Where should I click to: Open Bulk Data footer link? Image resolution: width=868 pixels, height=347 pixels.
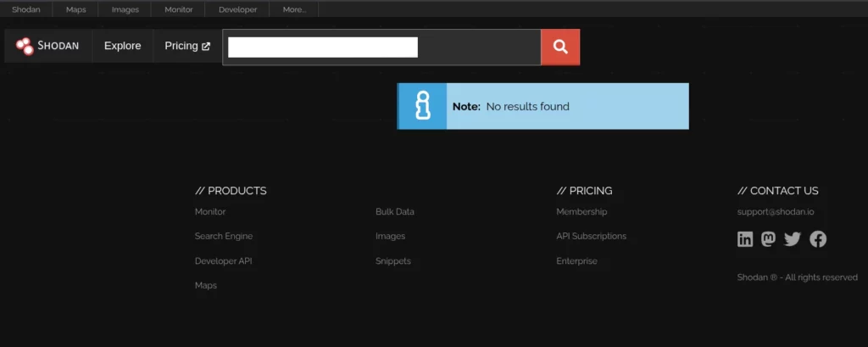click(395, 212)
